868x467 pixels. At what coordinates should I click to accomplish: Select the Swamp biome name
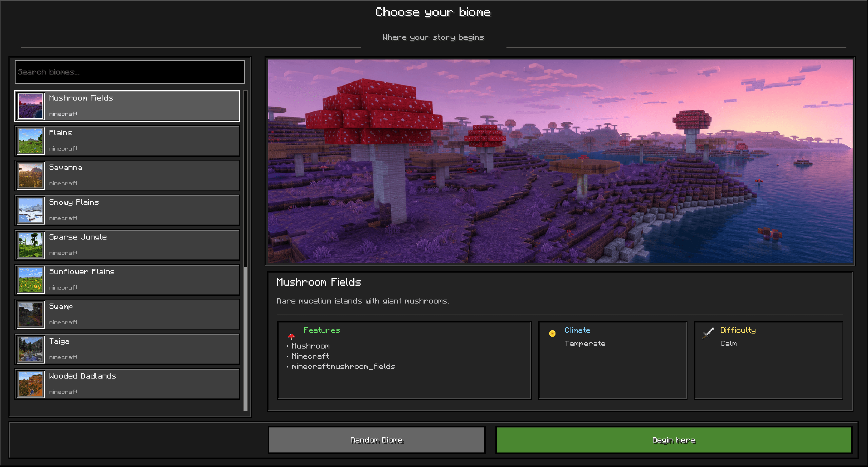(61, 307)
